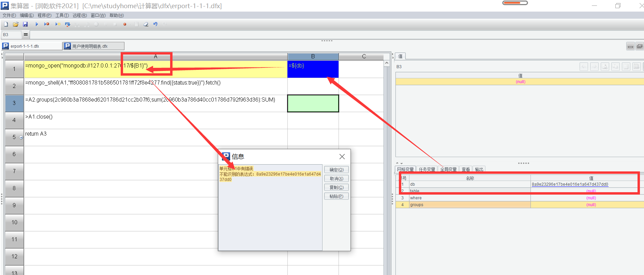Click the copy icon in the value panel
644x275 pixels.
615,66
